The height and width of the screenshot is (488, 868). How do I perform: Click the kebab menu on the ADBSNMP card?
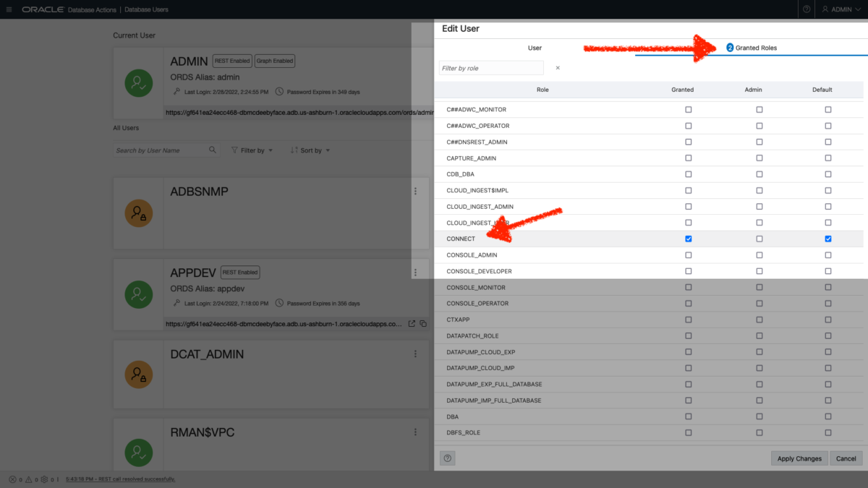415,191
